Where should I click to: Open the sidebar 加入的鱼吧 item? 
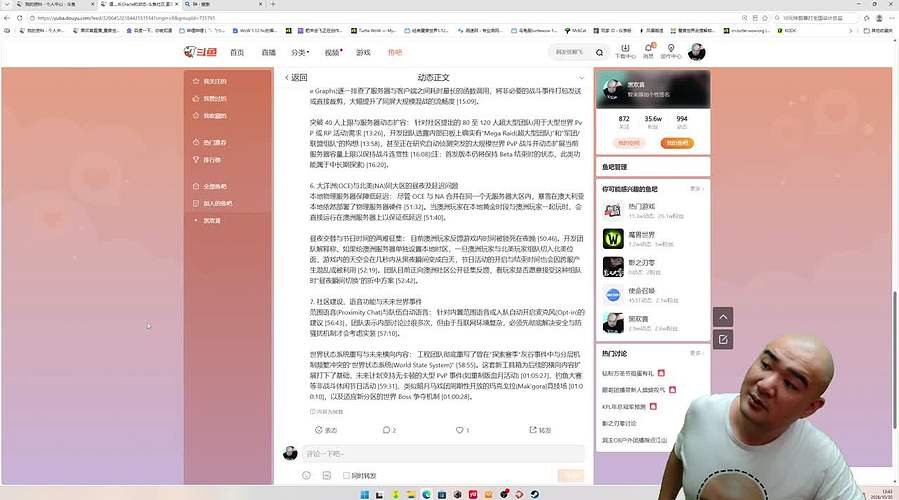point(213,204)
